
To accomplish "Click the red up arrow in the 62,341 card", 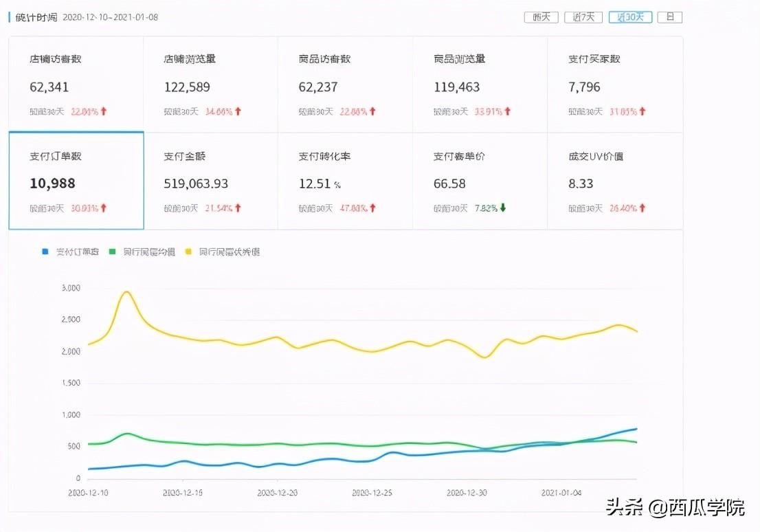I will [x=104, y=111].
